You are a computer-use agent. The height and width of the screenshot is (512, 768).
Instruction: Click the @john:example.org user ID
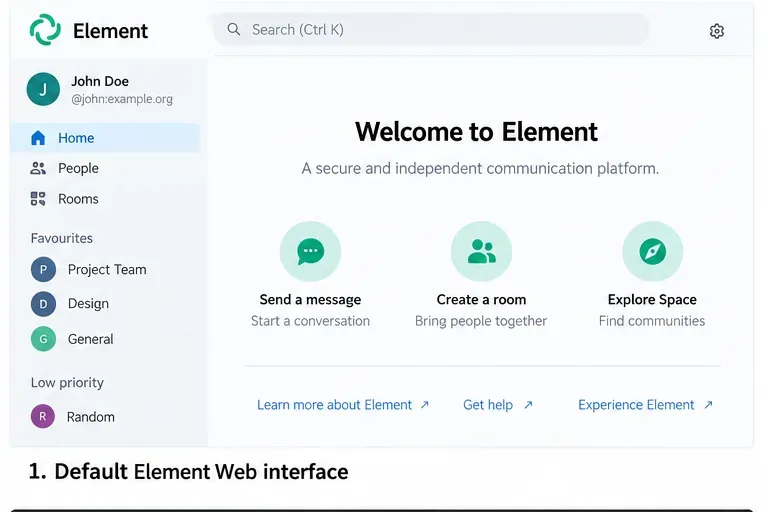pyautogui.click(x=122, y=99)
